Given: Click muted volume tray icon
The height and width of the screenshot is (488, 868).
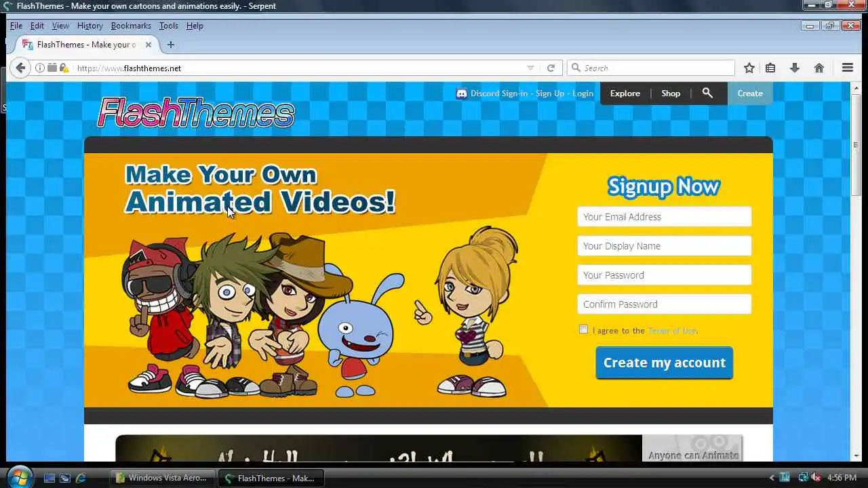Looking at the screenshot, I should point(815,478).
